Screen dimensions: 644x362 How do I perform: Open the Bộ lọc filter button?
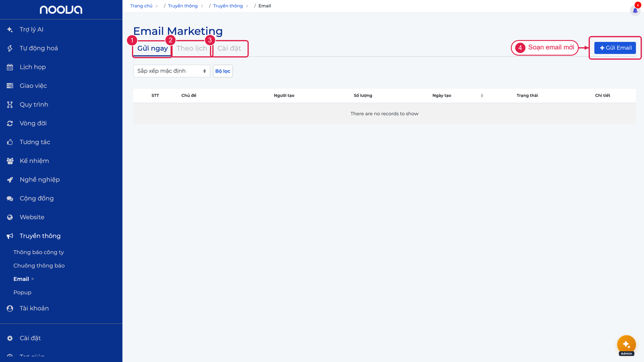pos(223,71)
